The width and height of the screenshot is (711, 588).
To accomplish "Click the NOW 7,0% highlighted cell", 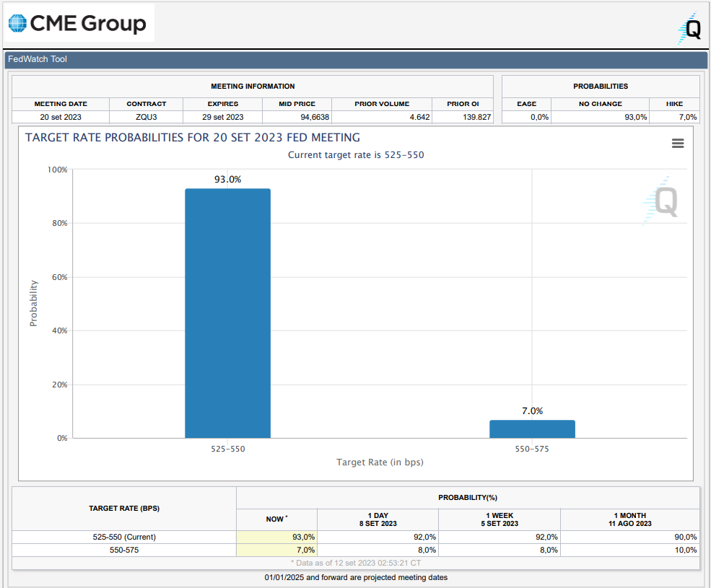I will (x=276, y=550).
